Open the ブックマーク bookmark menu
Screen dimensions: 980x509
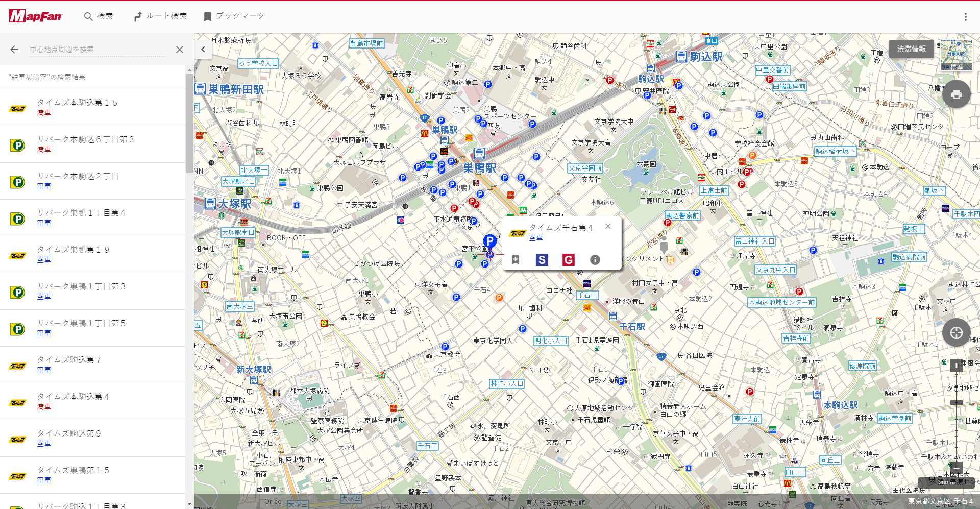(234, 16)
